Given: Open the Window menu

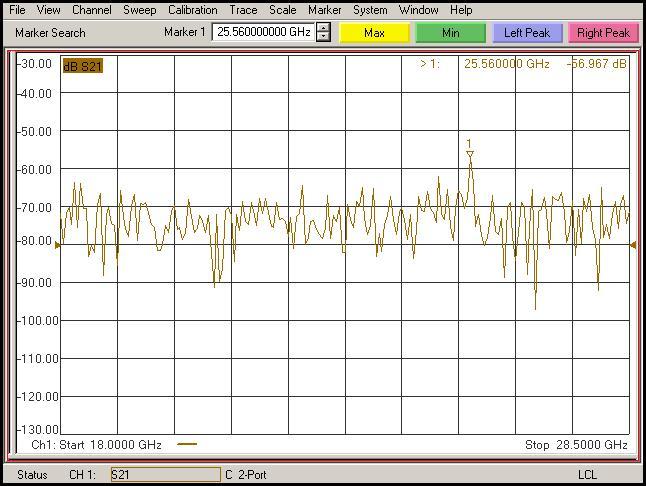Looking at the screenshot, I should tap(418, 10).
